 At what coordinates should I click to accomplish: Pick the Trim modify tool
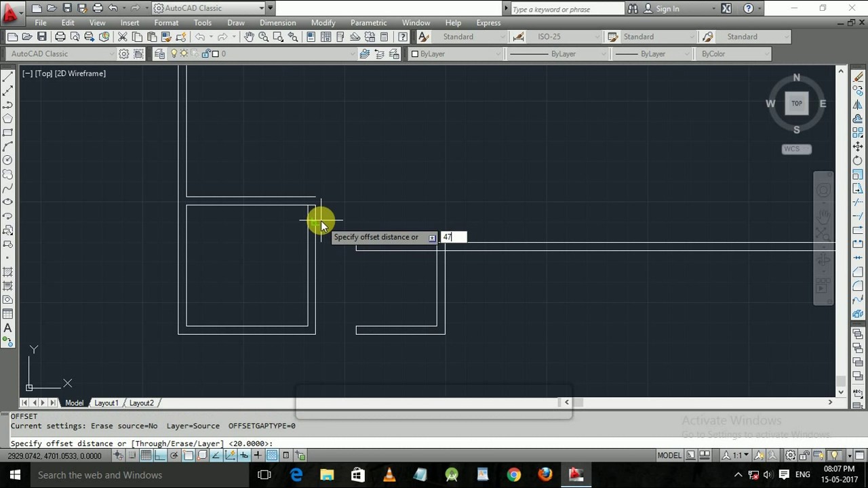858,203
